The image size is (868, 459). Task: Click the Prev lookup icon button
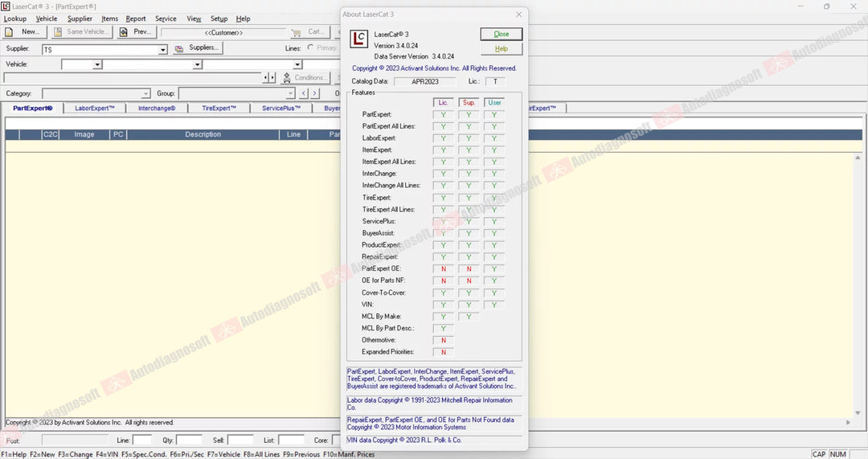coord(137,32)
